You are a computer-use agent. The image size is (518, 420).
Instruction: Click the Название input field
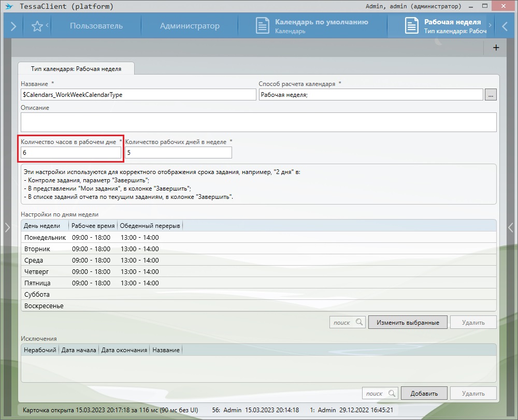click(138, 95)
